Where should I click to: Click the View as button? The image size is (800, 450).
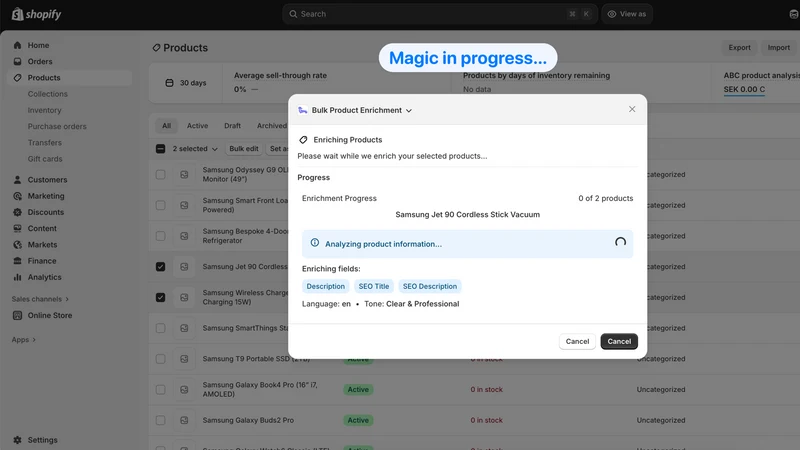tap(627, 14)
